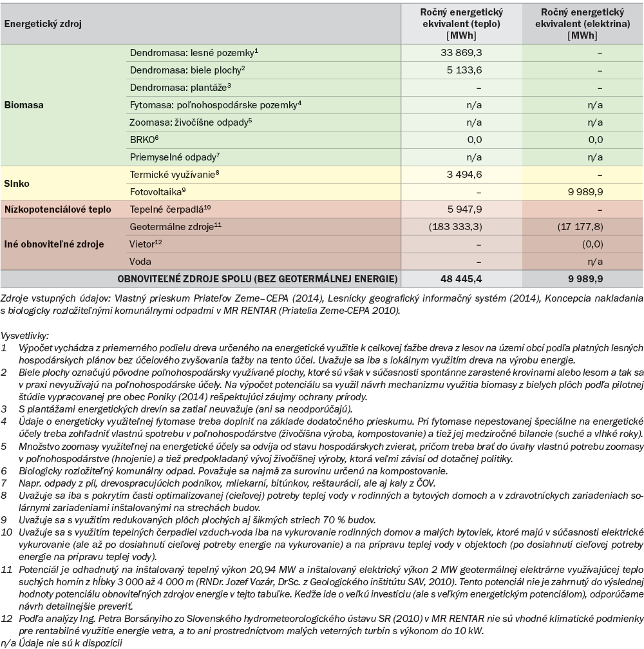This screenshot has height=649, width=644.
Task: Select 'Zoomasa: živočíšne odpady' row label
Action: (191, 122)
